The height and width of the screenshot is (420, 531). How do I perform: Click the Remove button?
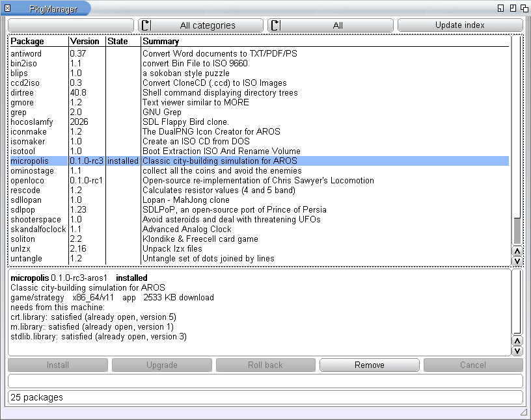click(x=370, y=365)
